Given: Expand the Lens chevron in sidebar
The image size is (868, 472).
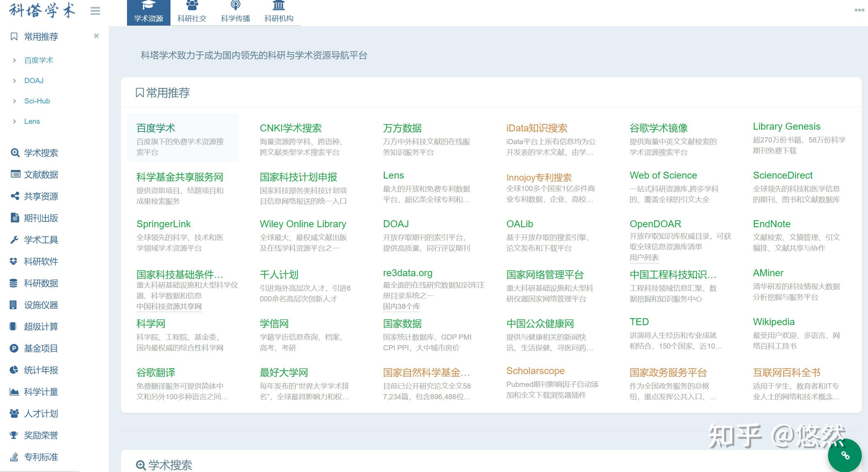Looking at the screenshot, I should coord(14,121).
